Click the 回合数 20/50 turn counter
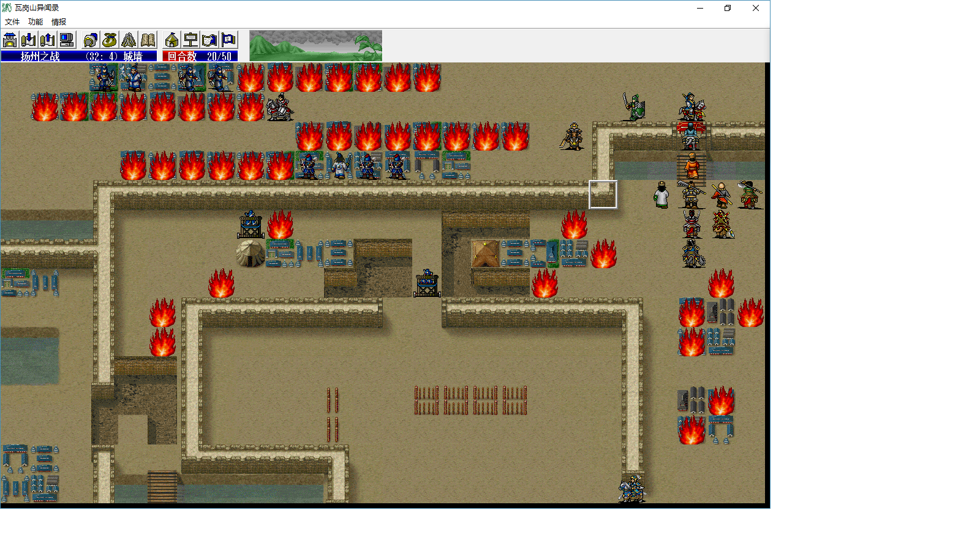The width and height of the screenshot is (980, 551). 200,56
